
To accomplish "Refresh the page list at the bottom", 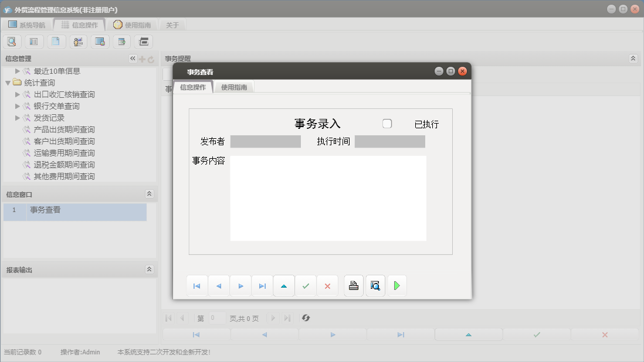I will (305, 318).
